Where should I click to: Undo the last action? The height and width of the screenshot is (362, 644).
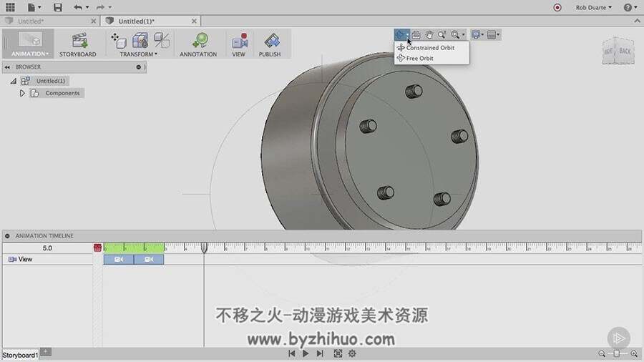tap(77, 7)
